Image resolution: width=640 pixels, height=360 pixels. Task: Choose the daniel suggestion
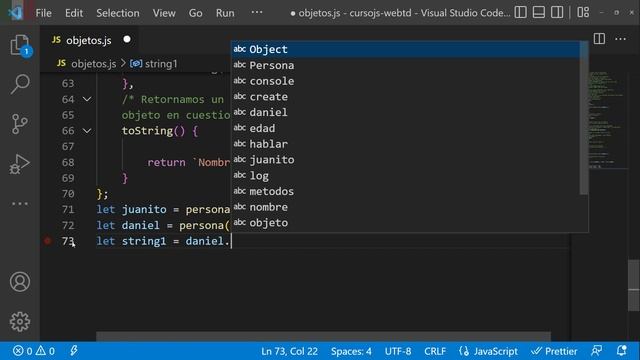tap(406, 112)
